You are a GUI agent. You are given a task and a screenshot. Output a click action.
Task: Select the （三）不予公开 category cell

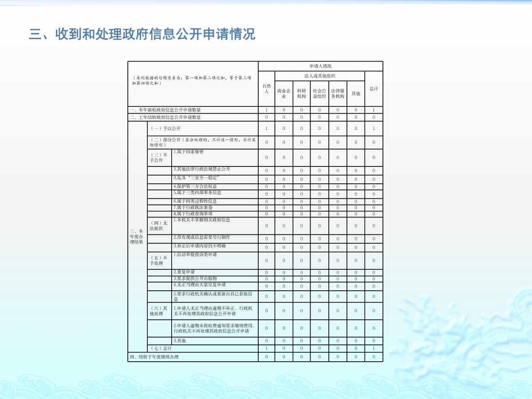pyautogui.click(x=159, y=158)
